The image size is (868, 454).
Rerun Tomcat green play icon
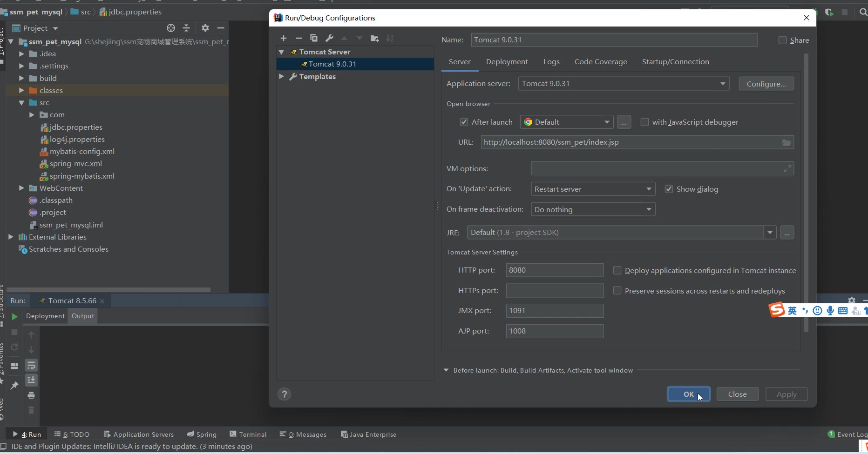pyautogui.click(x=14, y=316)
